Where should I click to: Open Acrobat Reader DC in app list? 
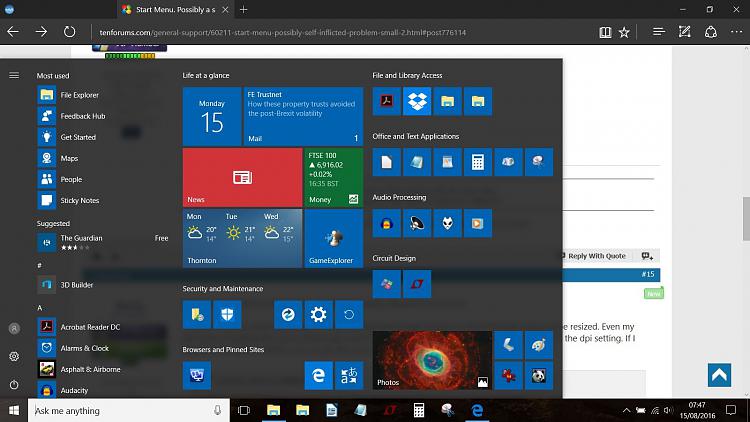coord(103,327)
